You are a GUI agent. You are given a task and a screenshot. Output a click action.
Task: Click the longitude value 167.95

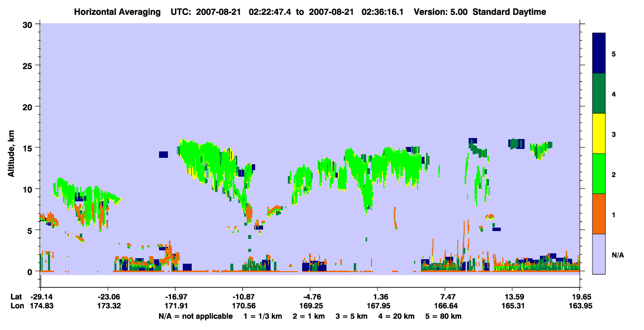377,306
